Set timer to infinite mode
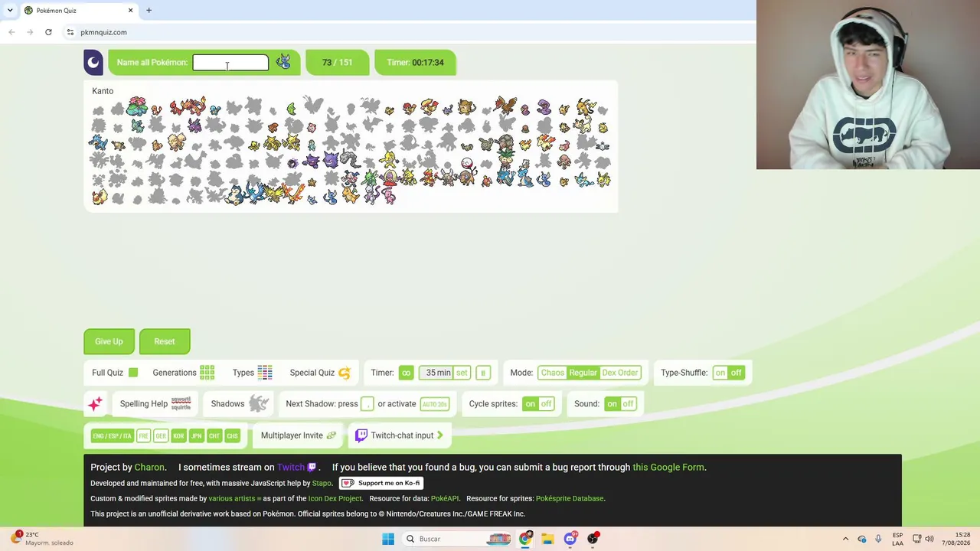 point(406,373)
